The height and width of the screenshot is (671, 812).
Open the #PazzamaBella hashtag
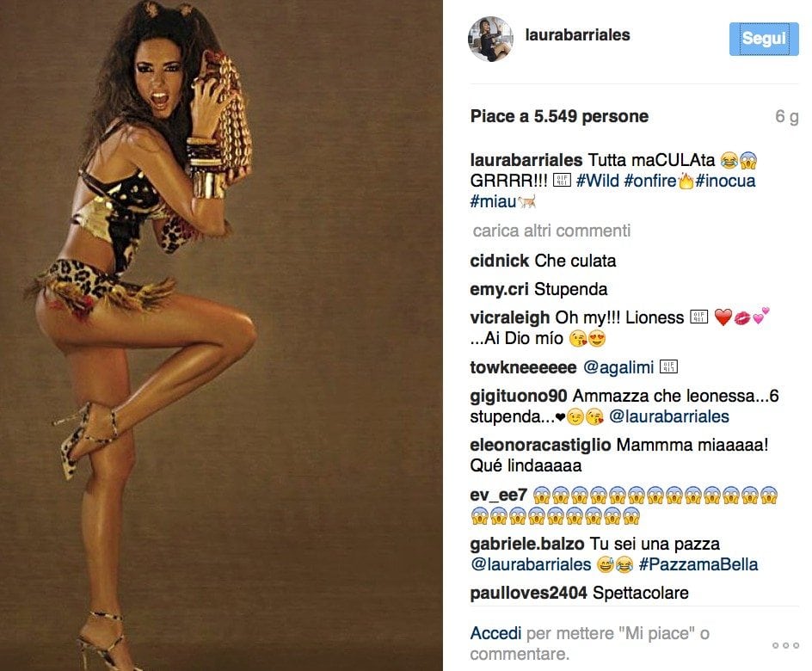tap(698, 563)
